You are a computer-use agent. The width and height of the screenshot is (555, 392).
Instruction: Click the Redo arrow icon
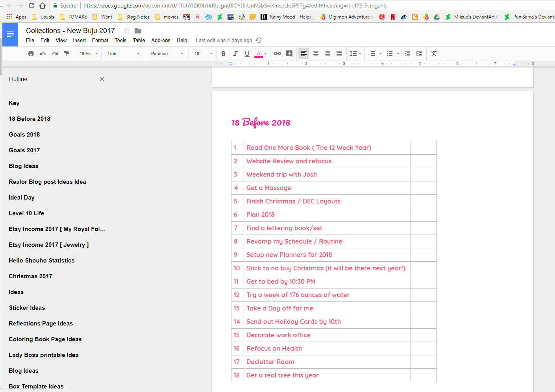(55, 54)
